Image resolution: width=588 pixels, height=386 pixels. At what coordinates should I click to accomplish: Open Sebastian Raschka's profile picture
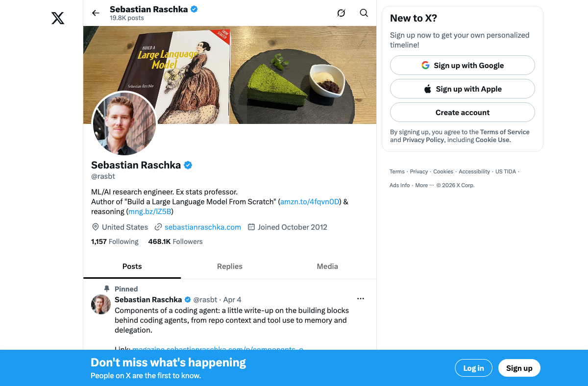coord(124,124)
